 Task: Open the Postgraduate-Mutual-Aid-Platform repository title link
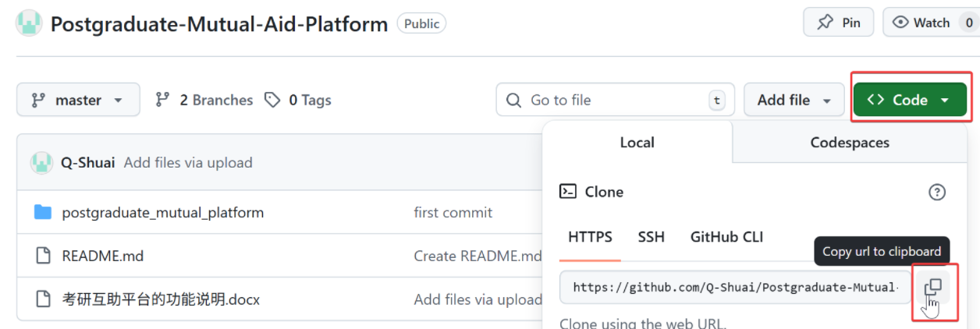pyautogui.click(x=219, y=24)
